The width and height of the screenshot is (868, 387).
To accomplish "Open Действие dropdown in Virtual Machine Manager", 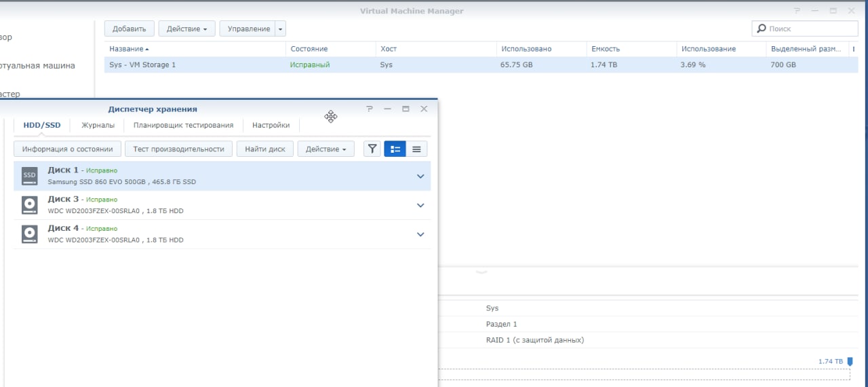I will [x=187, y=29].
